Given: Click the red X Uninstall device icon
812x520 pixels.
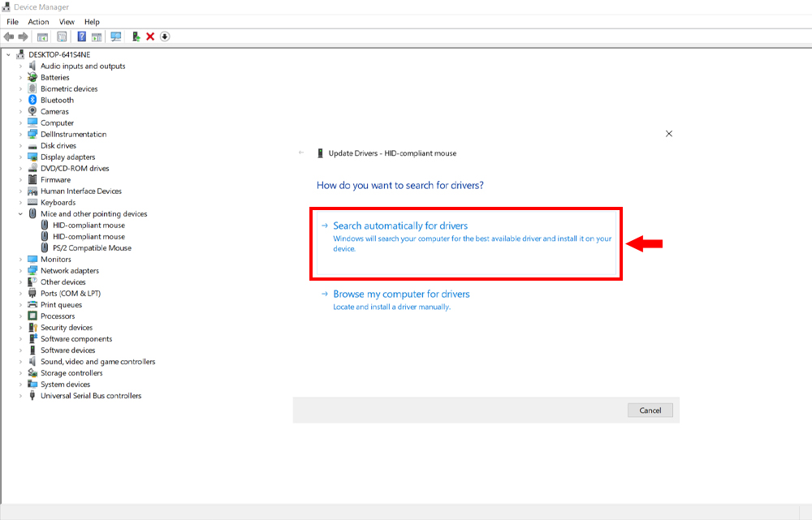Looking at the screenshot, I should [x=150, y=37].
